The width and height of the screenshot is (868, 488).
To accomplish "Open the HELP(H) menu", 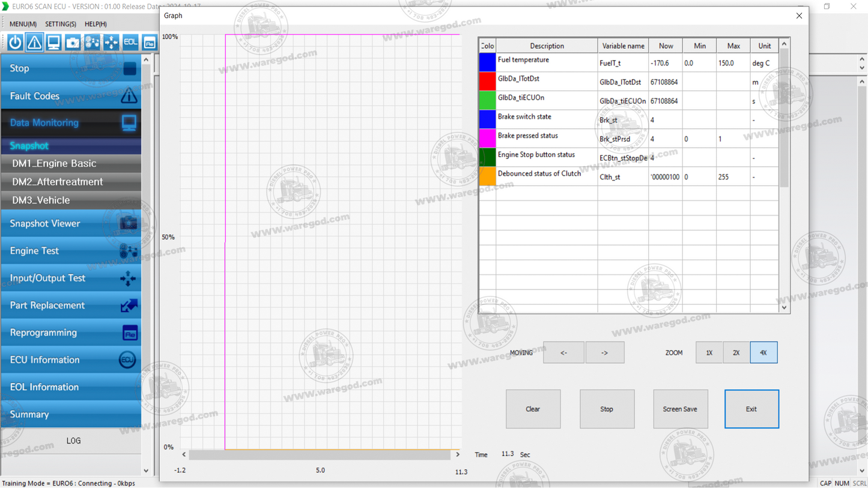I will click(x=96, y=24).
